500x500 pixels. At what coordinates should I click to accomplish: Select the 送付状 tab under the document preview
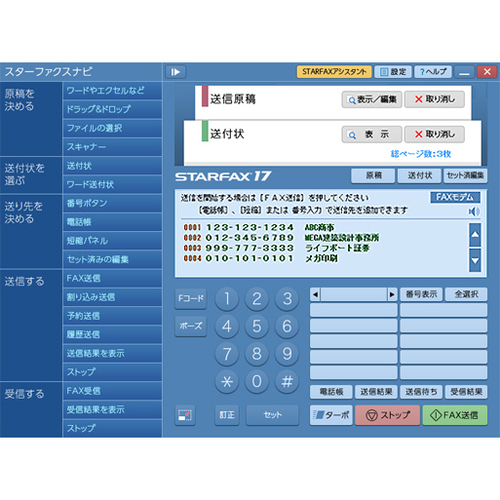[419, 176]
